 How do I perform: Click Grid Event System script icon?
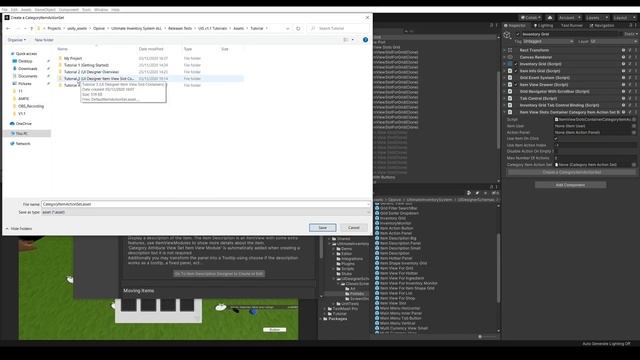pyautogui.click(x=510, y=78)
